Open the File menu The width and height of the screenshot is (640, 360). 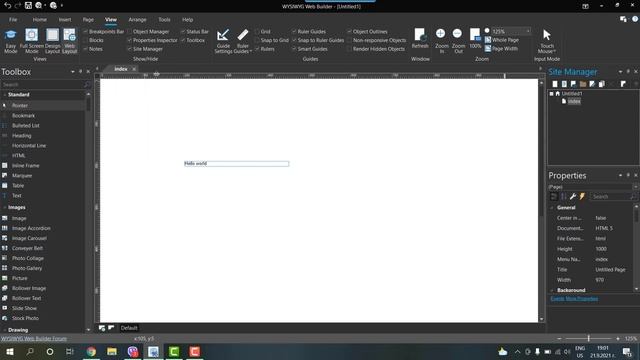13,20
